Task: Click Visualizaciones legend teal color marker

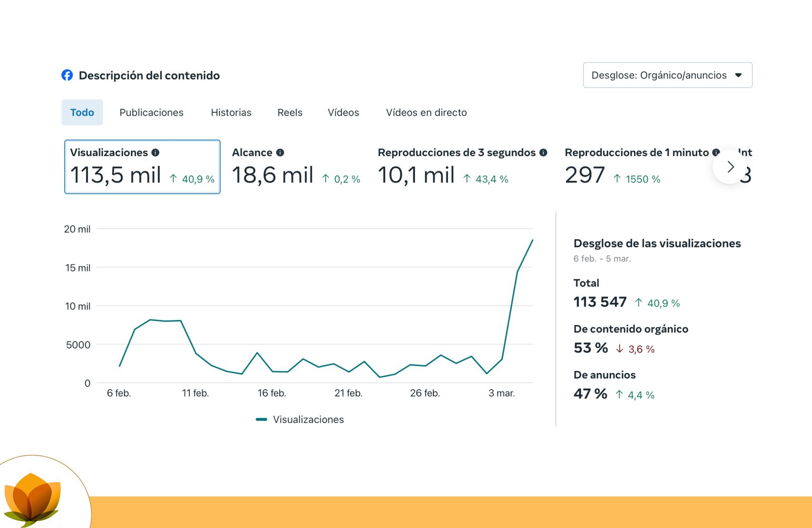Action: pos(261,420)
